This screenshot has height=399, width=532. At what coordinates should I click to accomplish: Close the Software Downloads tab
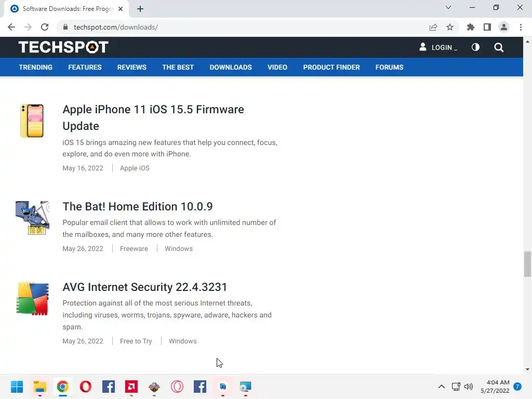click(121, 9)
